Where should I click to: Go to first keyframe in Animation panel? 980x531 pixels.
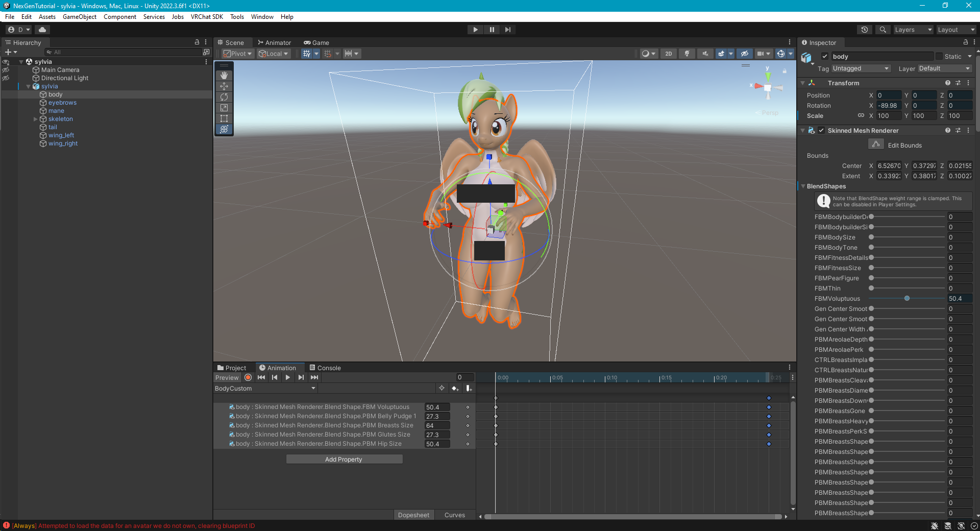click(261, 377)
